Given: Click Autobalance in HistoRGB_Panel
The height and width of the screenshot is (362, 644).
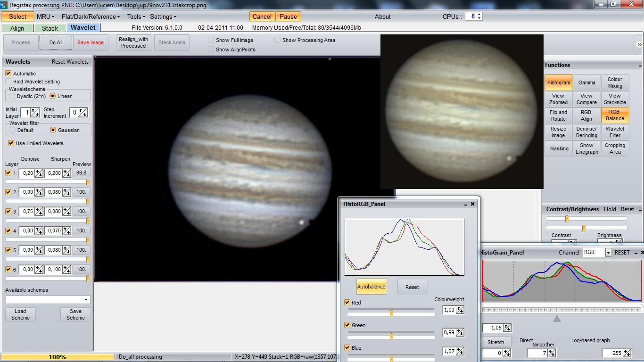Looking at the screenshot, I should (372, 287).
